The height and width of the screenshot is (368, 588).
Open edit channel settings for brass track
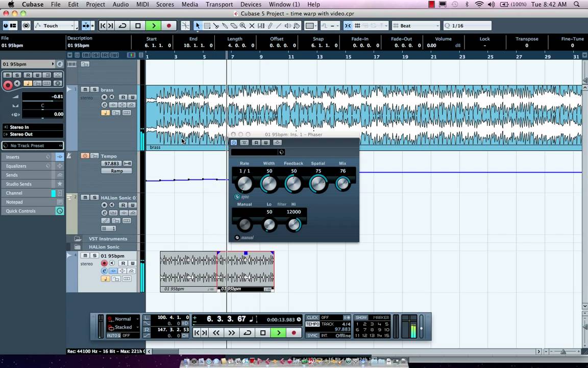104,105
